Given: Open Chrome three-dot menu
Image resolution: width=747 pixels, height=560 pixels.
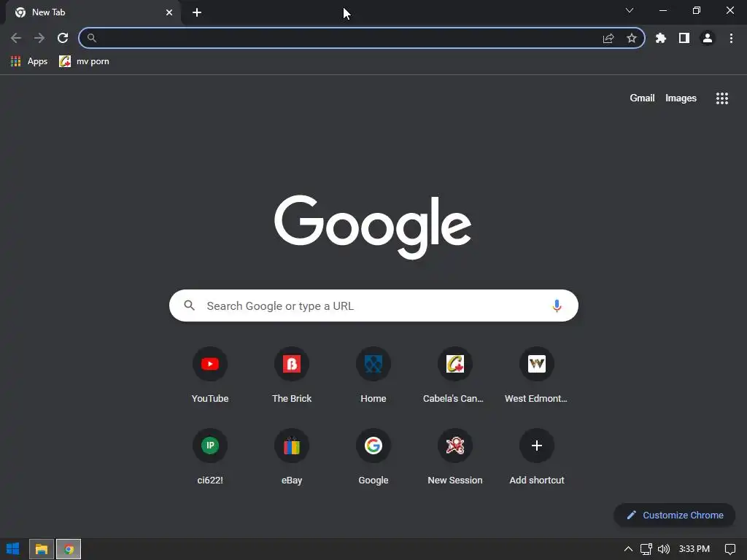Looking at the screenshot, I should [731, 38].
